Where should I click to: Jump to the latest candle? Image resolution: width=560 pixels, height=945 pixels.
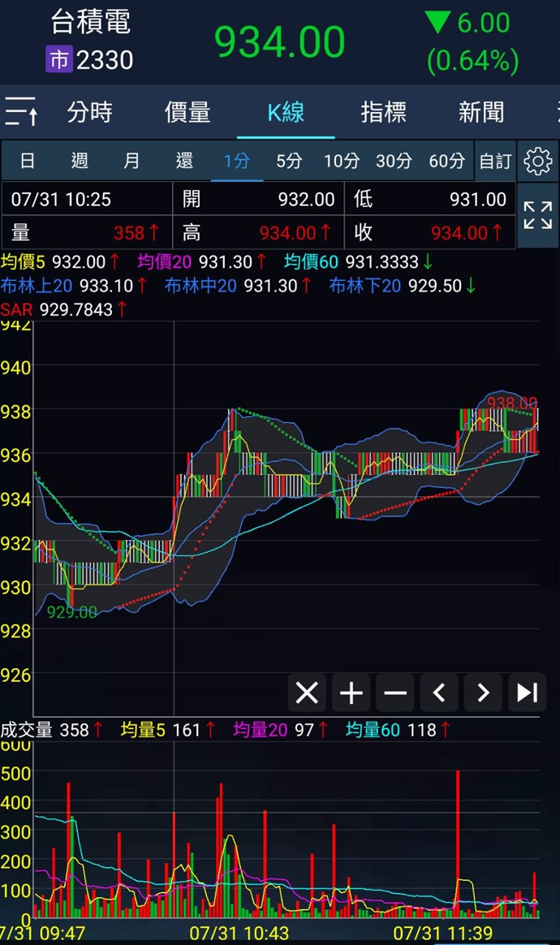click(528, 693)
